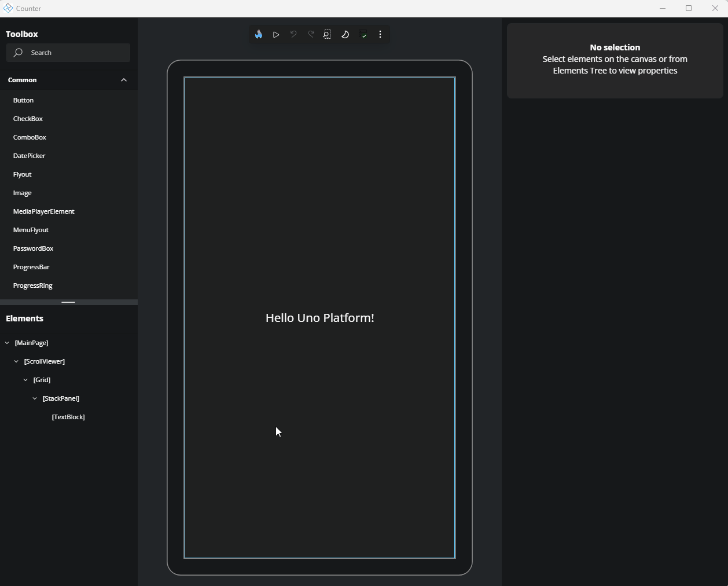Undo the last change

[x=293, y=34]
